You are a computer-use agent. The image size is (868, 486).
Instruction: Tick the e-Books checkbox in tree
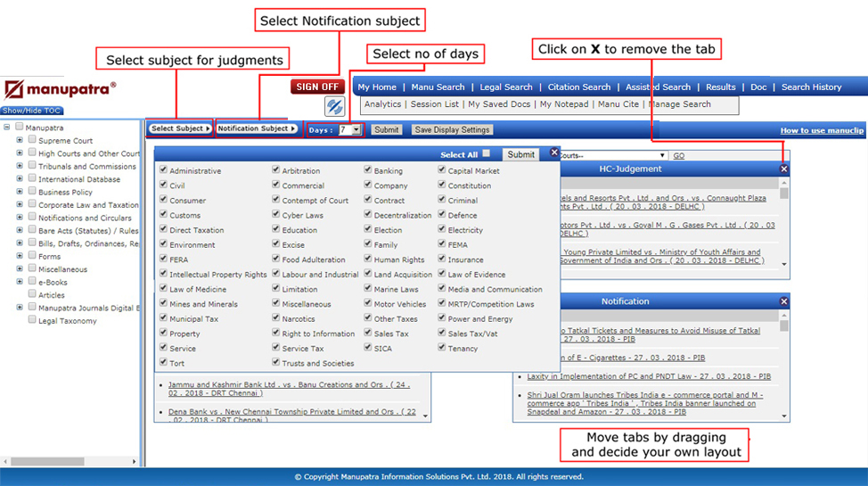point(33,282)
